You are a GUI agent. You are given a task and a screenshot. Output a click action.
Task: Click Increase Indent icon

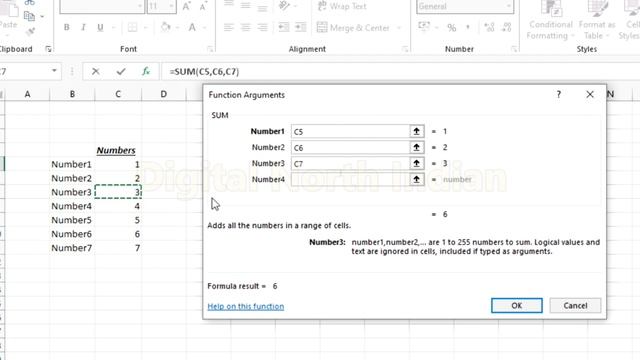coord(300,27)
